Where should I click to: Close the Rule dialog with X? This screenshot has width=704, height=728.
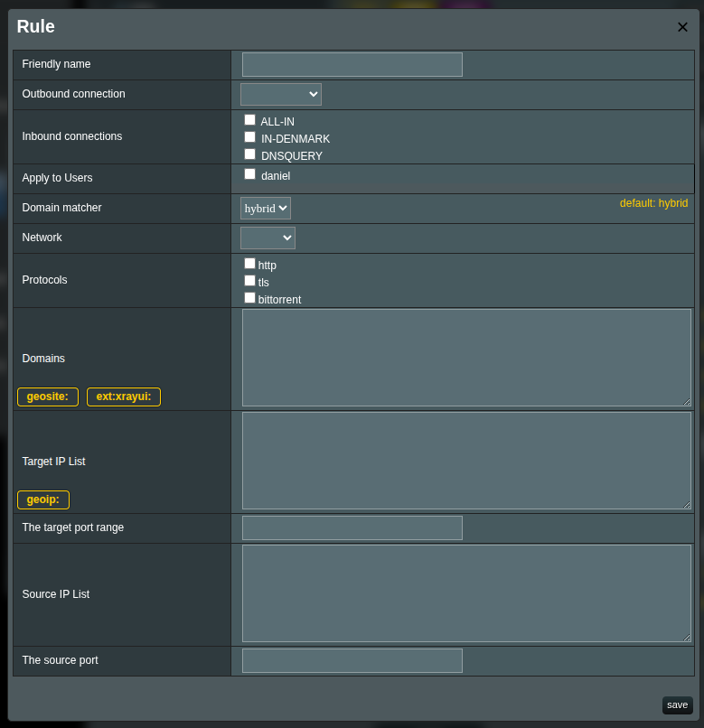tap(682, 27)
